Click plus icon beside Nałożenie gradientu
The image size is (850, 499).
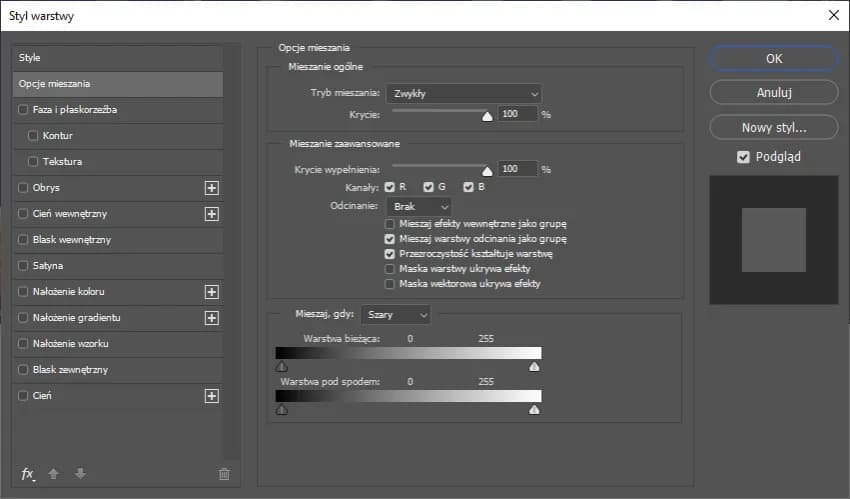211,318
